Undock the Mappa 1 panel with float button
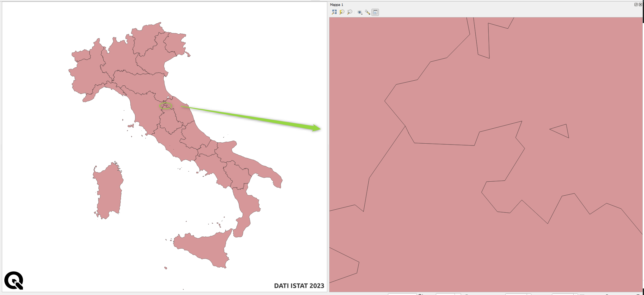Image resolution: width=644 pixels, height=295 pixels. click(636, 4)
